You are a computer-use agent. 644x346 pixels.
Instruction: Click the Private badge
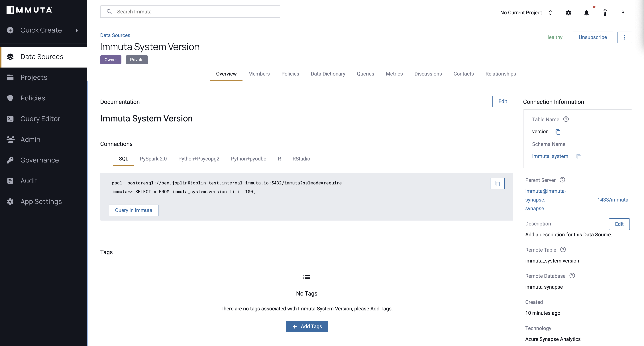137,60
